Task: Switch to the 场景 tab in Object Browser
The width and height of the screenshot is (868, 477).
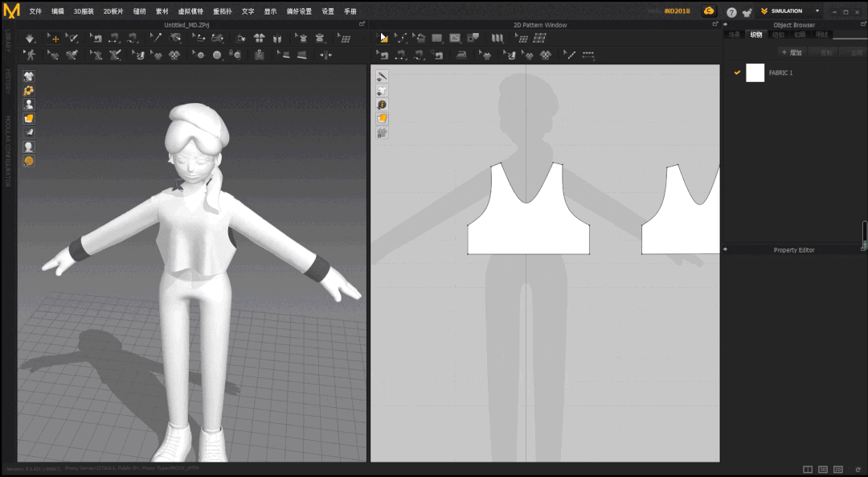Action: click(x=735, y=35)
